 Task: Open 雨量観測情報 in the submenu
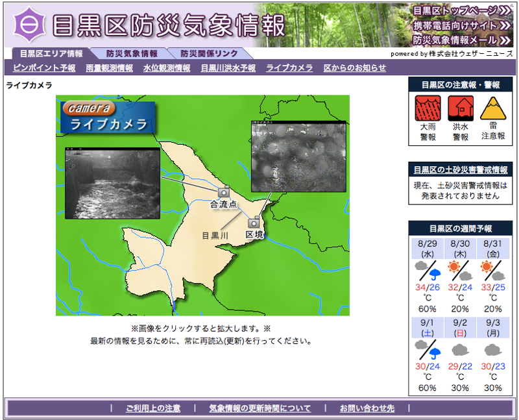109,68
